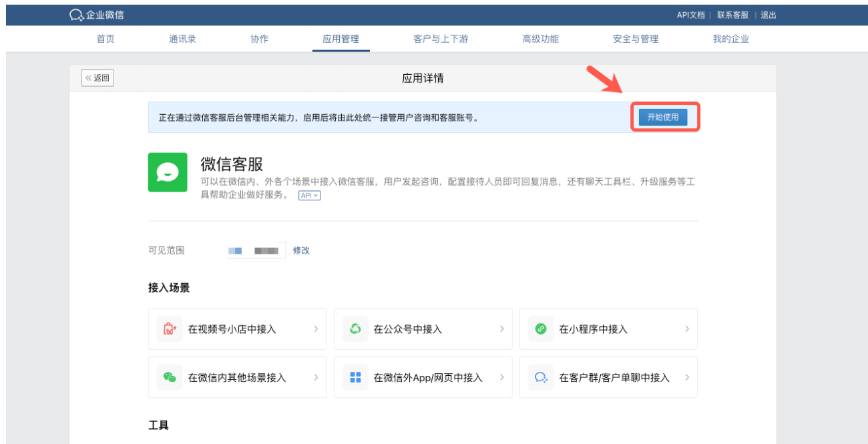This screenshot has height=444, width=868.
Task: Click the 联系客服 link
Action: (x=732, y=15)
